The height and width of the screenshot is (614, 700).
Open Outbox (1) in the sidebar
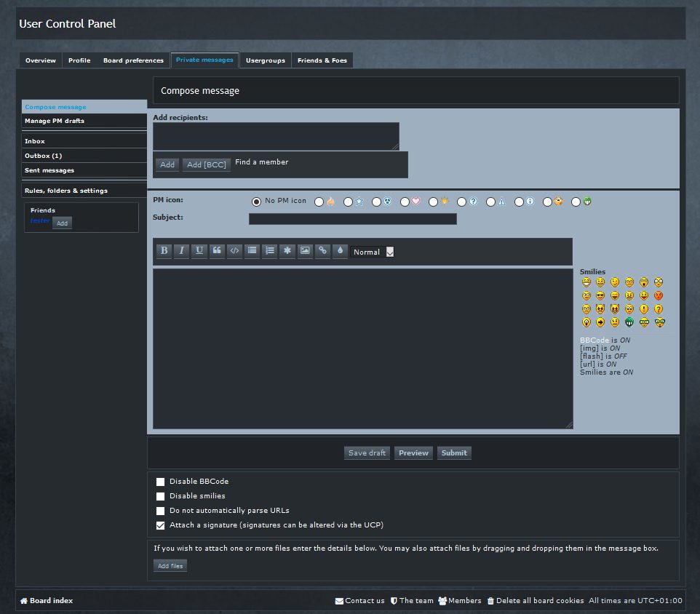point(44,156)
